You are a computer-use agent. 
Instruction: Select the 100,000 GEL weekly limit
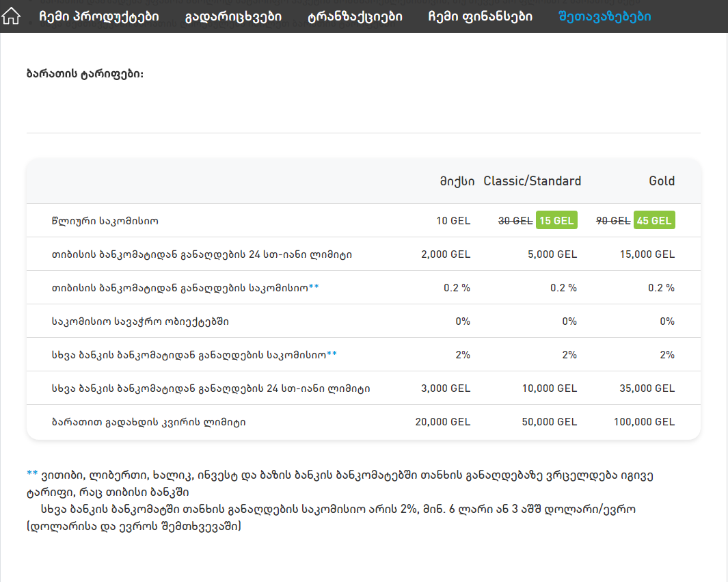645,422
